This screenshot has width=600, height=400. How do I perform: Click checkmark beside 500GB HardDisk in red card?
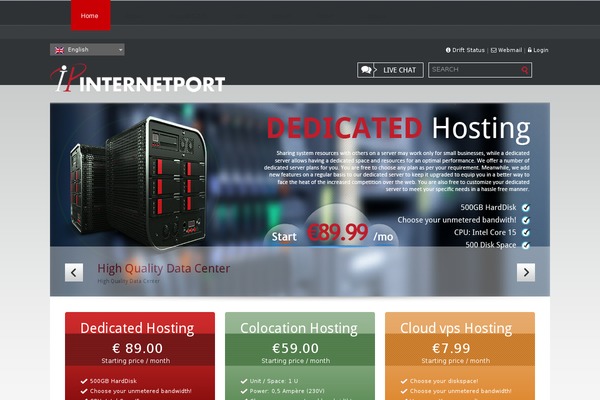click(84, 381)
